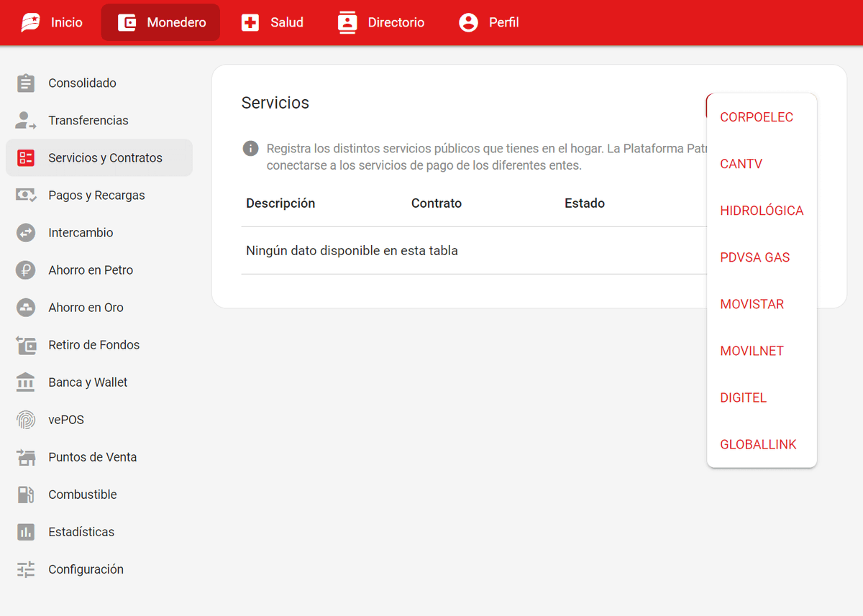Select HIDROLÓGICA from the menu

pos(762,211)
